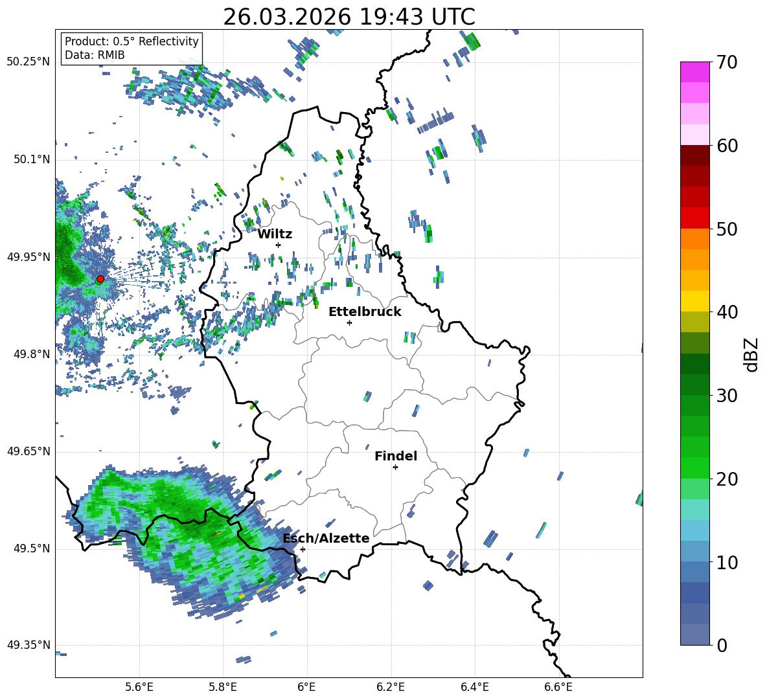
Task: Click the 5.6°E longitude label
Action: coord(139,687)
